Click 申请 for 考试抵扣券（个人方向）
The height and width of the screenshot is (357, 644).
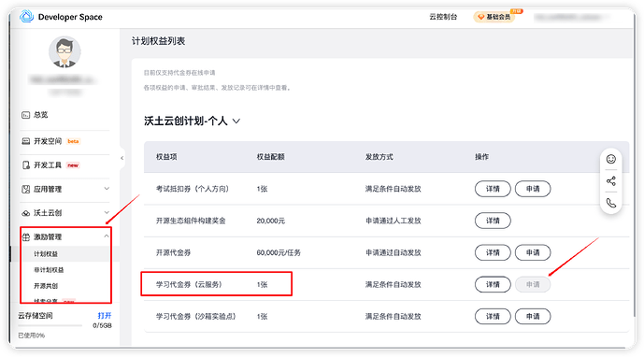click(533, 189)
